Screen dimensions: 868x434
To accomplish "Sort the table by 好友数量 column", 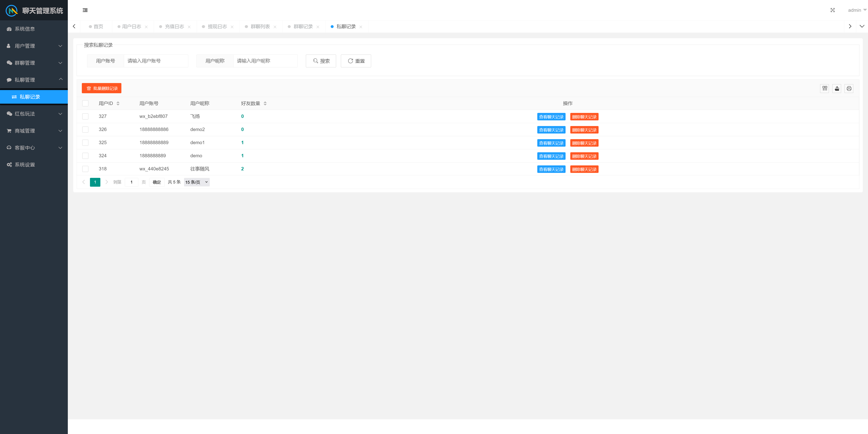I will click(265, 104).
